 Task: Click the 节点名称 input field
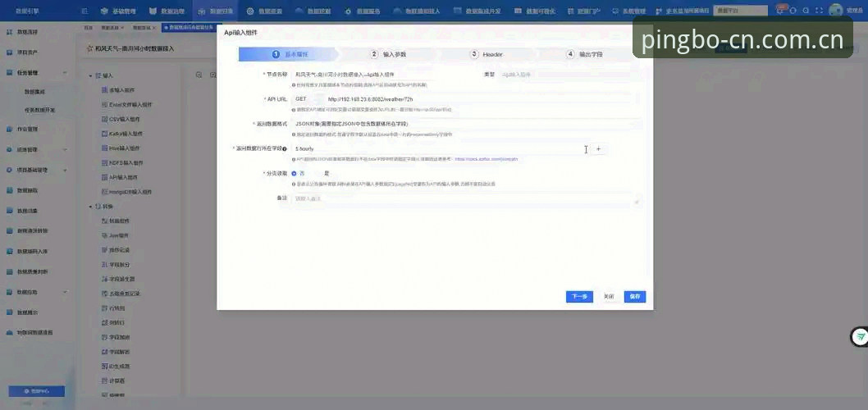click(381, 74)
